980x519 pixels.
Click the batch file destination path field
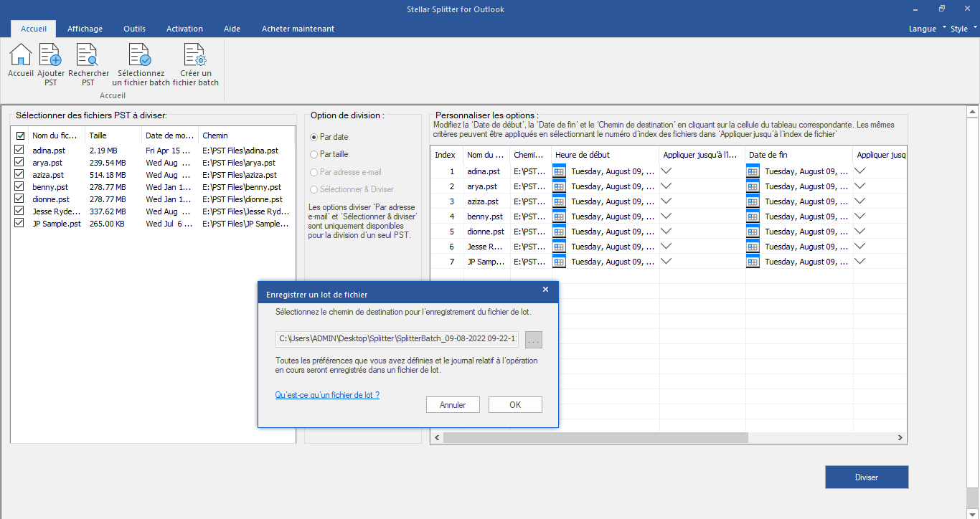coord(397,339)
